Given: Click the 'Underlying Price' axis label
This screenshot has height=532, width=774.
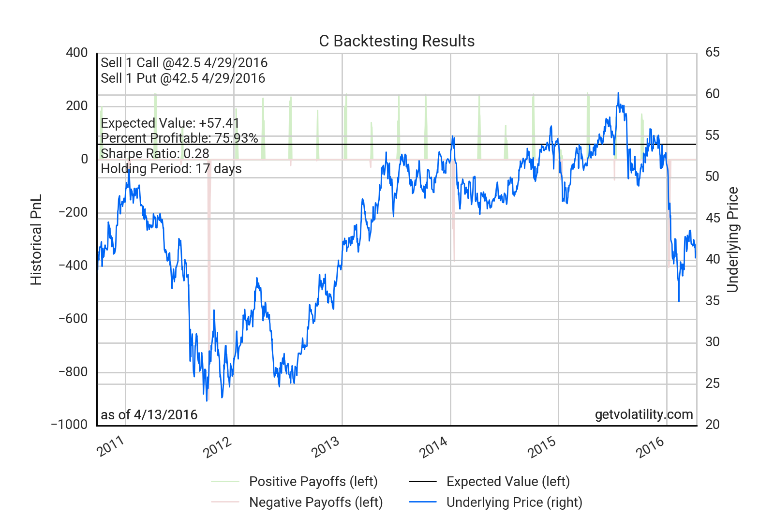Looking at the screenshot, I should pos(733,240).
